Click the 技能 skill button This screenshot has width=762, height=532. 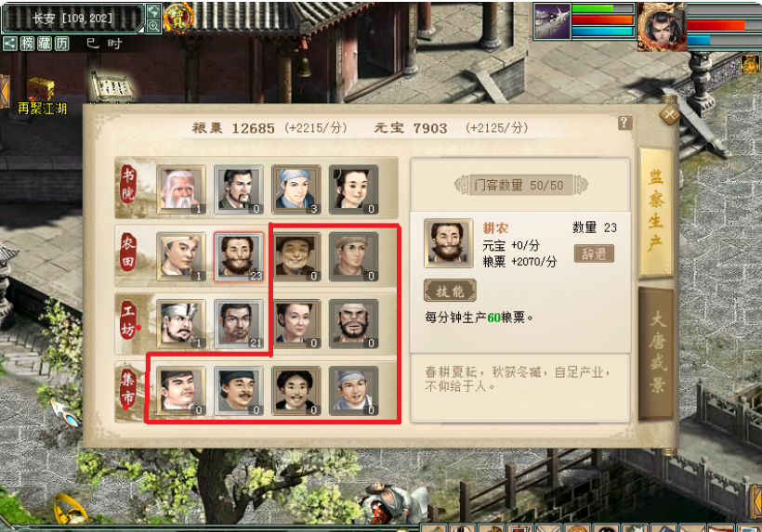tap(450, 291)
